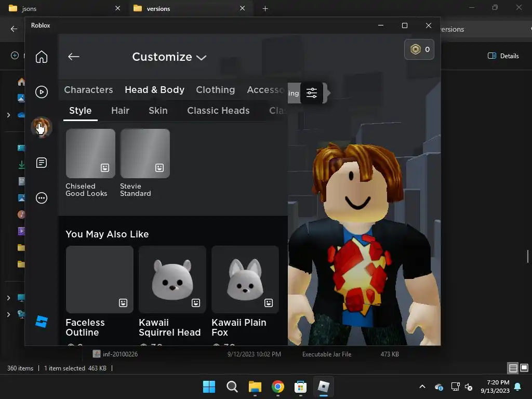Open Microsoft Store from the taskbar
532x399 pixels.
pyautogui.click(x=301, y=387)
